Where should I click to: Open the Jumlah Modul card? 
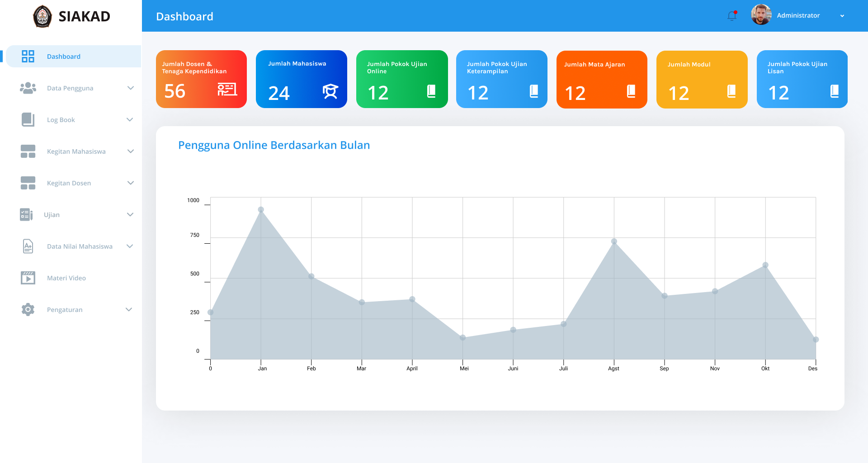(702, 80)
